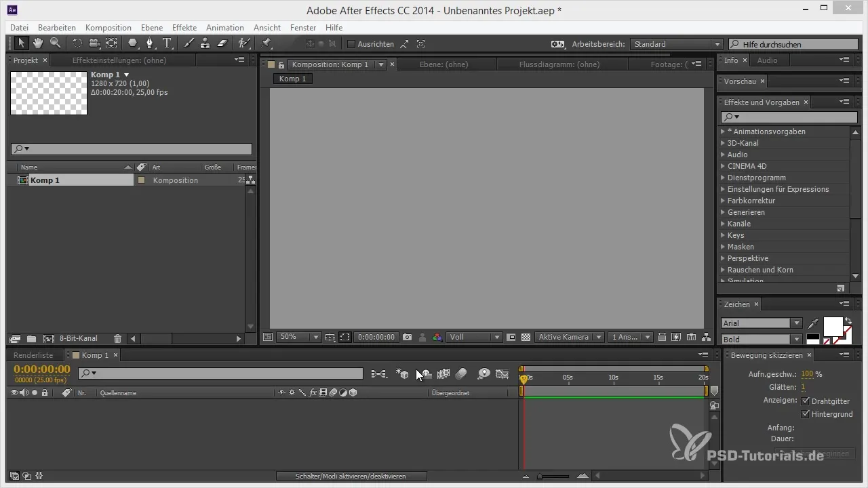Open the Komposition menu
Image resolution: width=868 pixels, height=488 pixels.
pyautogui.click(x=108, y=28)
